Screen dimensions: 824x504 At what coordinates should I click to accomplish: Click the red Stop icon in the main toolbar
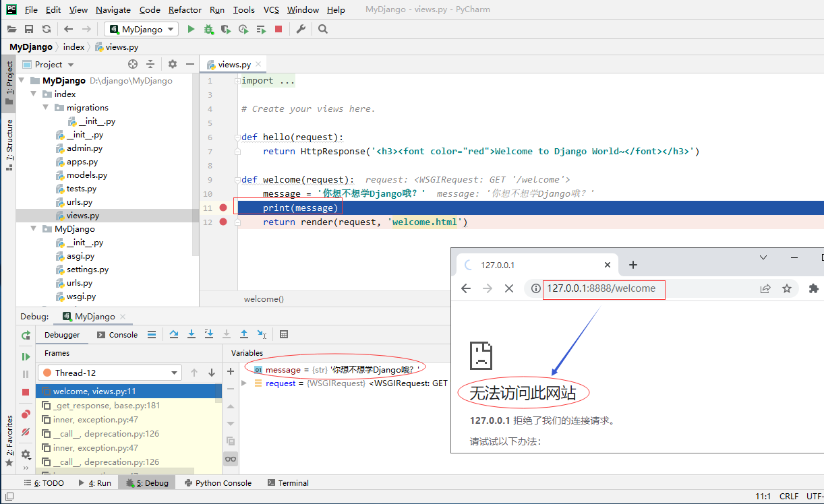coord(278,29)
